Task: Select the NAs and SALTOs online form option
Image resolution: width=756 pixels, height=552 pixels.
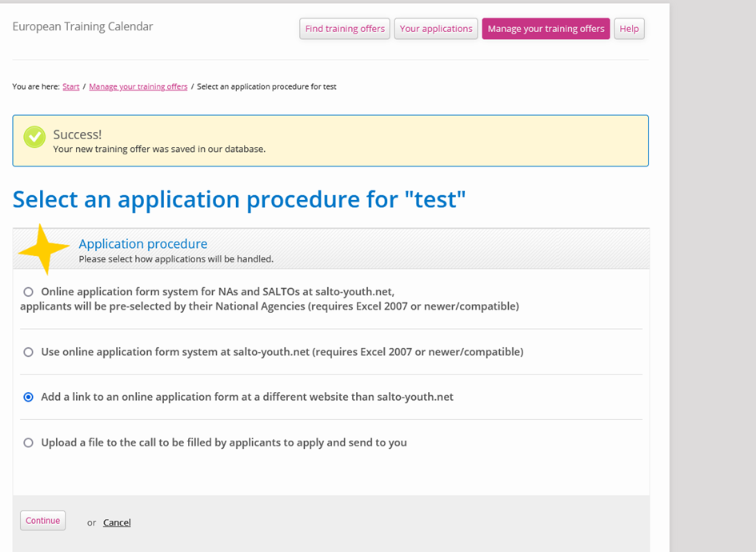Action: pyautogui.click(x=29, y=292)
